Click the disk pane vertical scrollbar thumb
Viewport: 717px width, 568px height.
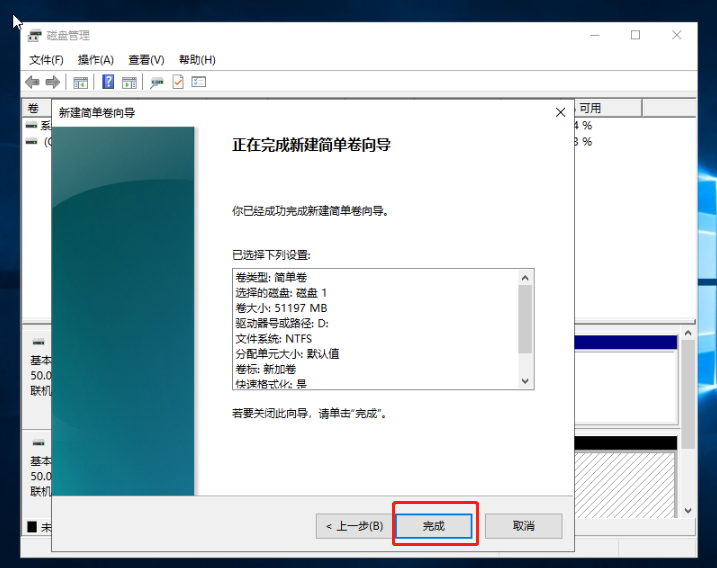coord(688,394)
